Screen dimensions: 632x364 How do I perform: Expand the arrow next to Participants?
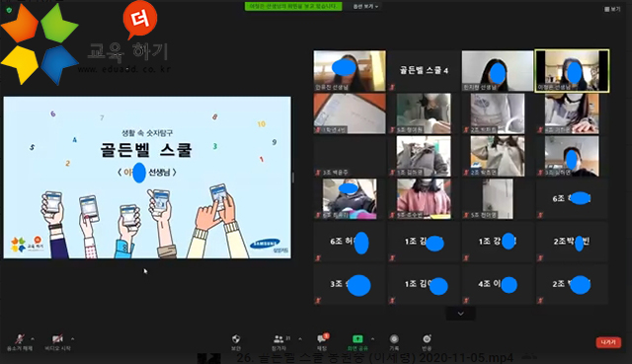[x=300, y=338]
